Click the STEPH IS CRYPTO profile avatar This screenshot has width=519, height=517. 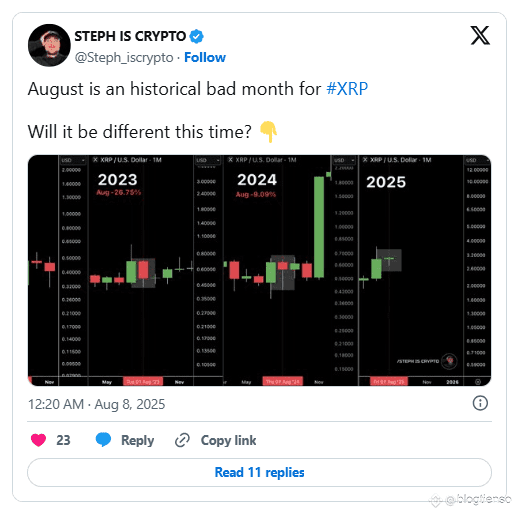49,45
